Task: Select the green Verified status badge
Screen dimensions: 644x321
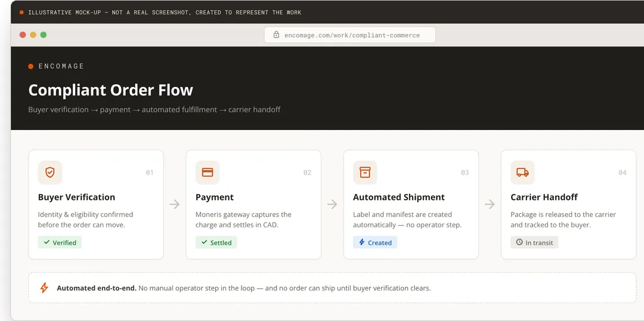Action: coord(60,242)
